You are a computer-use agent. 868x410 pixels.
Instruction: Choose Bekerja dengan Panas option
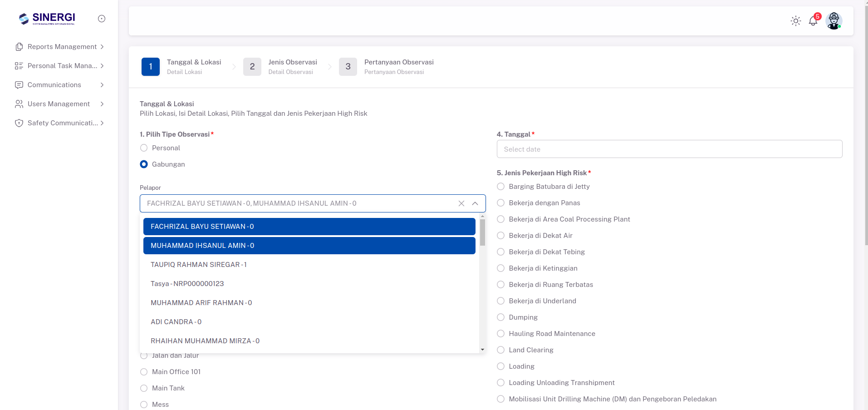pyautogui.click(x=501, y=203)
